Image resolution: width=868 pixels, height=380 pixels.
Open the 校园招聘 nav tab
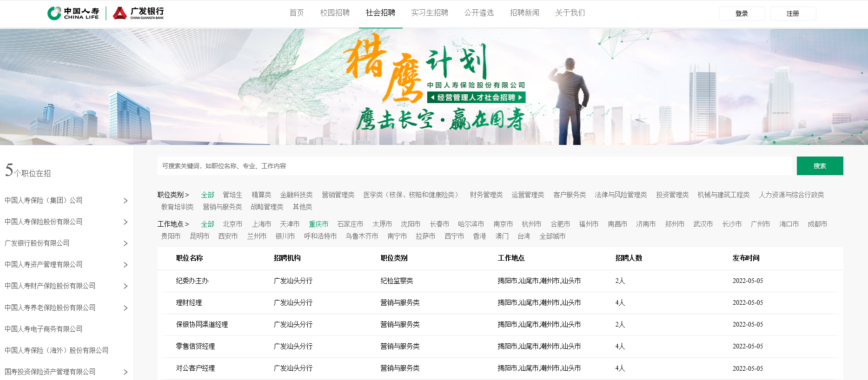click(335, 13)
